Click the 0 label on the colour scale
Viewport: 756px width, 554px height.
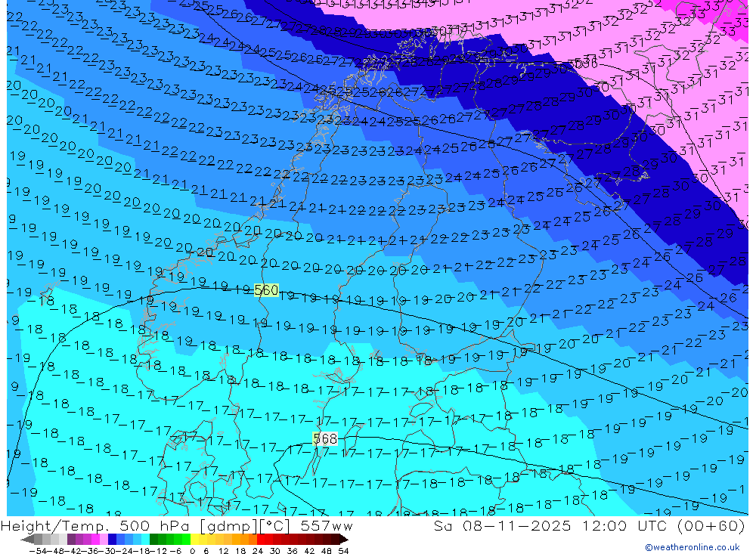[192, 551]
